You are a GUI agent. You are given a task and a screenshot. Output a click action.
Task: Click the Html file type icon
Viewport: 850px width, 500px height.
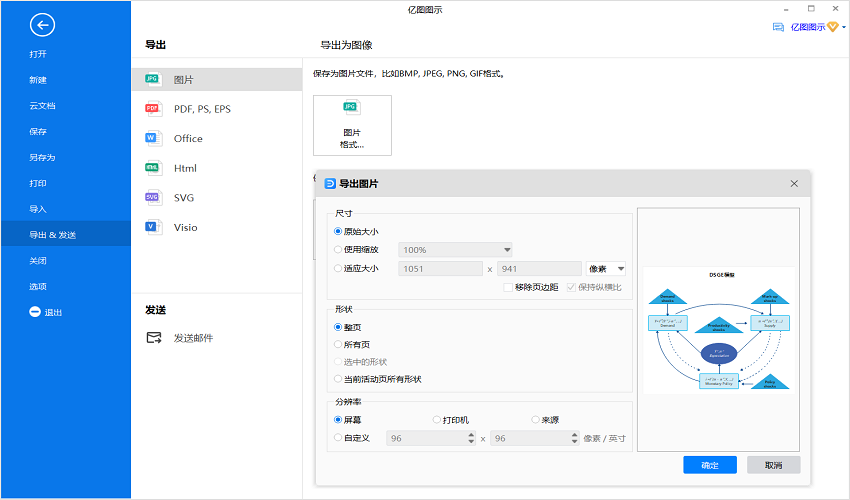click(153, 168)
